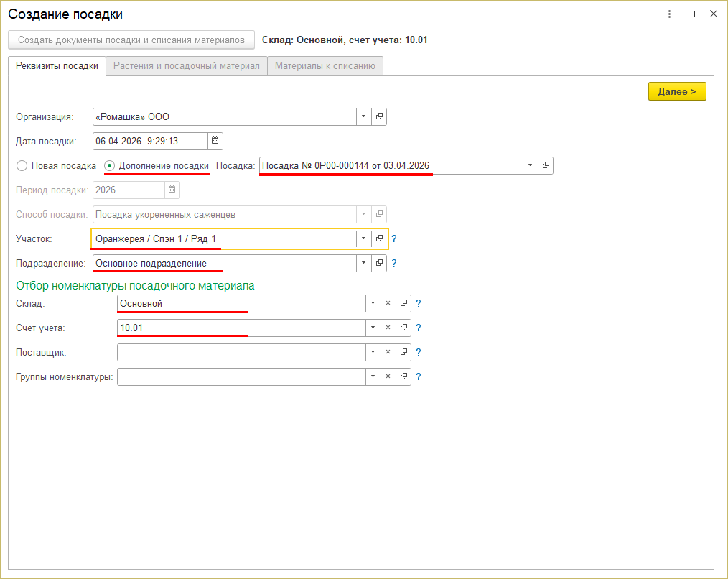Clear the Счет учета field value
Image resolution: width=728 pixels, height=579 pixels.
point(388,328)
